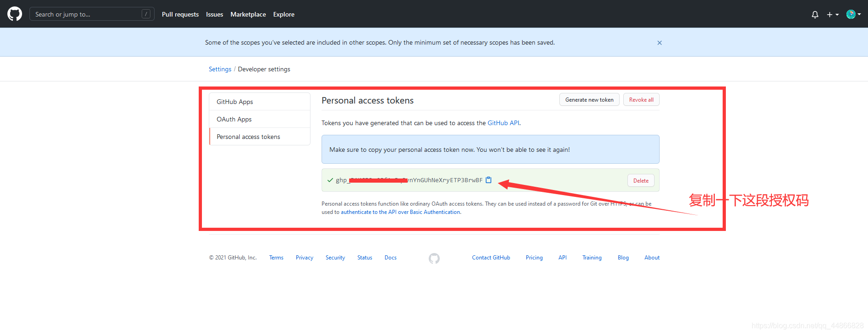Open the GitHub home logo
Viewport: 868px width, 334px height.
click(x=15, y=14)
